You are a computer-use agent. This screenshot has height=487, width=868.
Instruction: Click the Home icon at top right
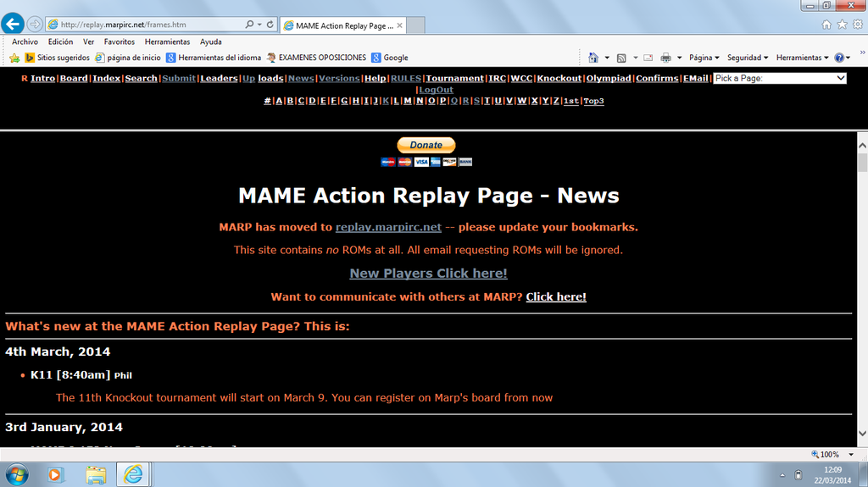click(x=826, y=25)
